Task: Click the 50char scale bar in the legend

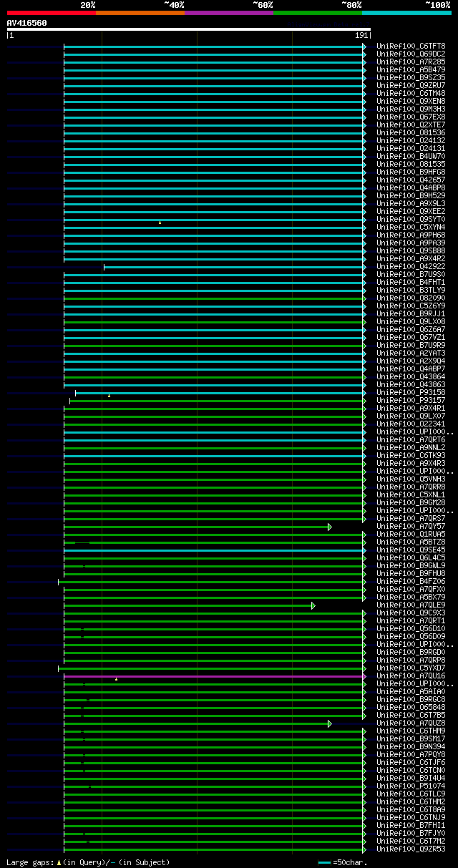Action: [325, 862]
